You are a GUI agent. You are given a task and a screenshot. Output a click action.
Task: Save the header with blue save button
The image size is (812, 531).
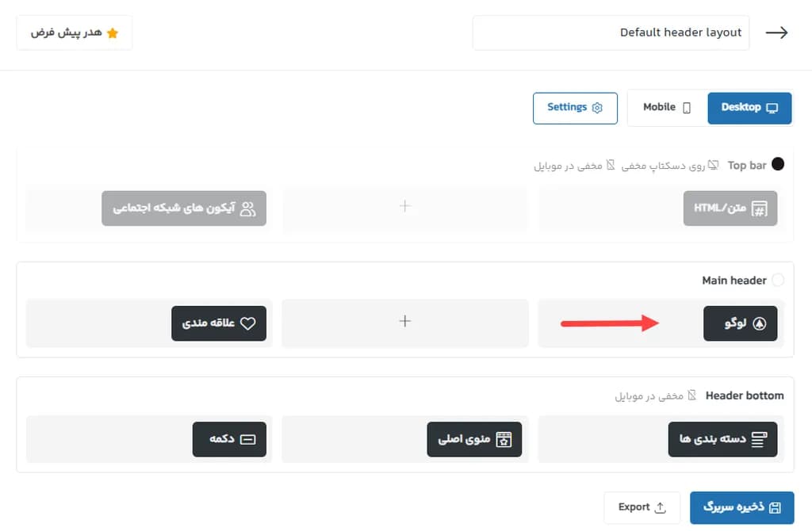[741, 508]
